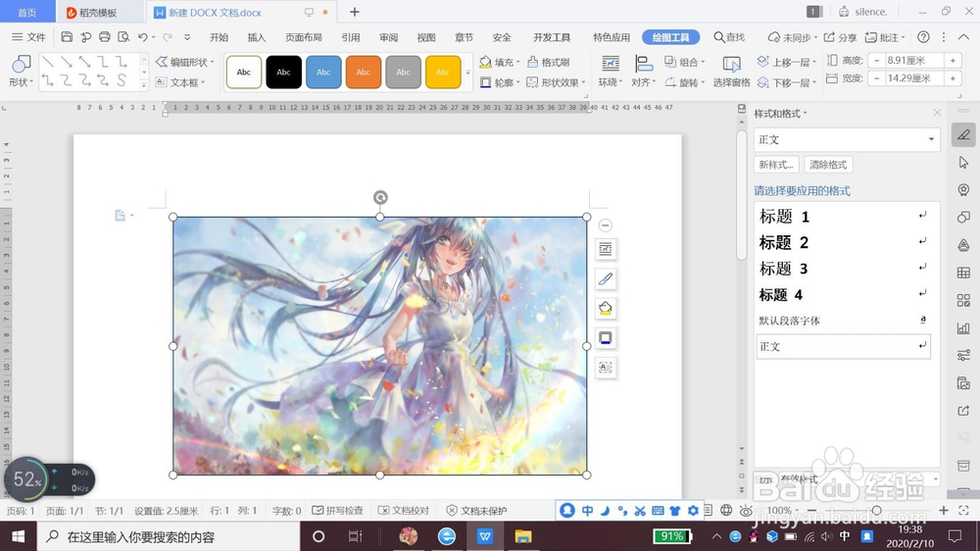The image size is (980, 551).
Task: Click the Print icon in quick toolbar
Action: point(105,37)
